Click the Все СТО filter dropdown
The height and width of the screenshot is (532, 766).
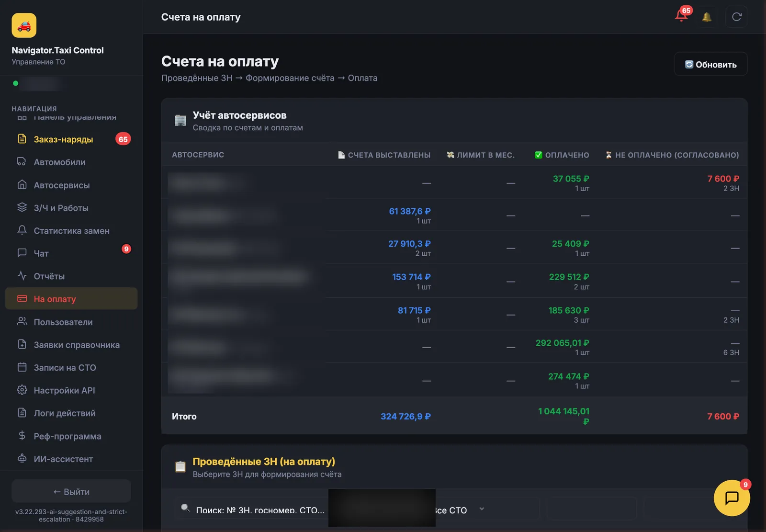tap(460, 509)
